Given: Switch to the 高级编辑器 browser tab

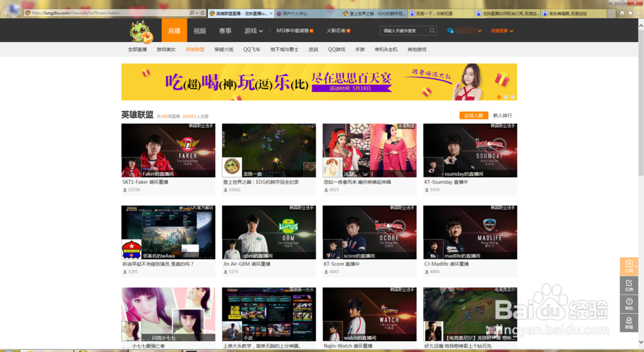Looking at the screenshot, I should point(573,14).
